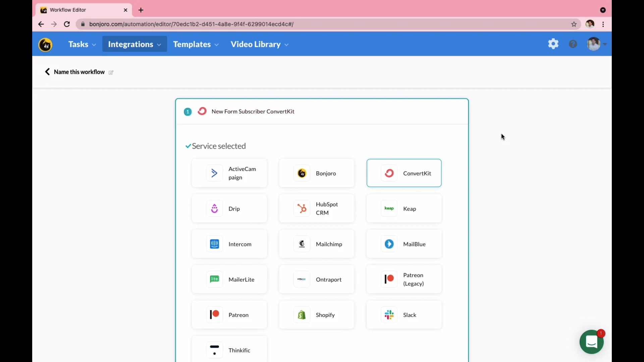The image size is (644, 362).
Task: Open the user profile avatar dropdown
Action: (x=596, y=44)
